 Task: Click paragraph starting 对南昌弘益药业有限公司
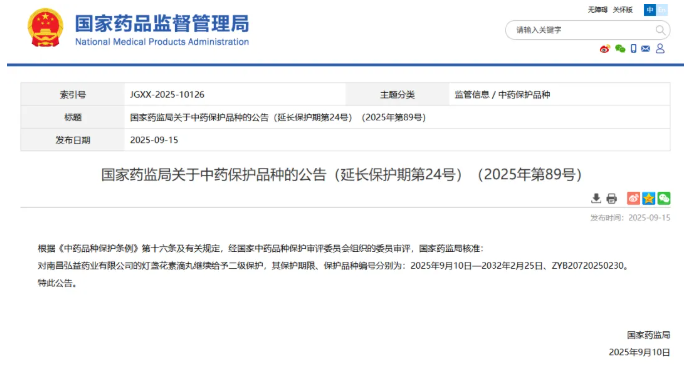tap(334, 266)
